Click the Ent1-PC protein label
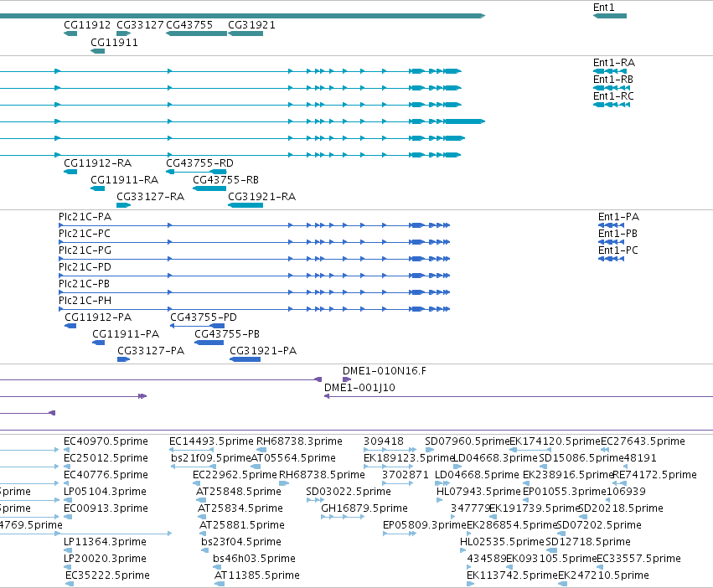The width and height of the screenshot is (713, 588). tap(618, 250)
